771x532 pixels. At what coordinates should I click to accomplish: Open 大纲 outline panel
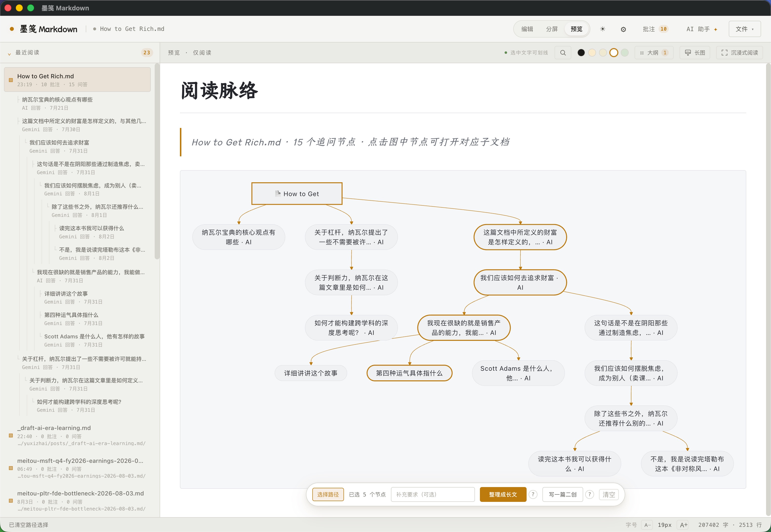point(654,53)
